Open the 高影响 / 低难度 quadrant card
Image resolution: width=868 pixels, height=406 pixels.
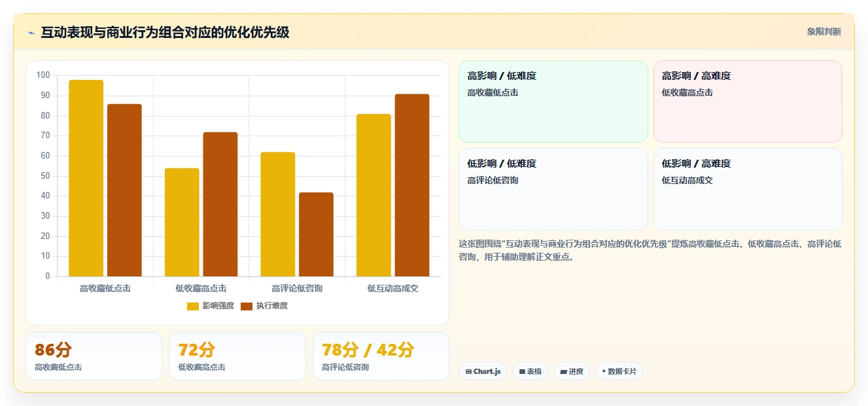(553, 101)
